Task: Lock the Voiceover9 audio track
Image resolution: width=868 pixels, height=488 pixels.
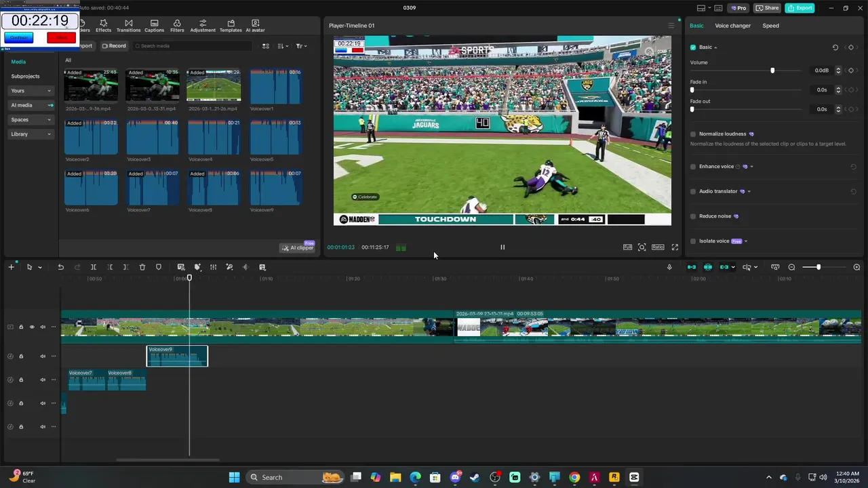Action: (21, 356)
